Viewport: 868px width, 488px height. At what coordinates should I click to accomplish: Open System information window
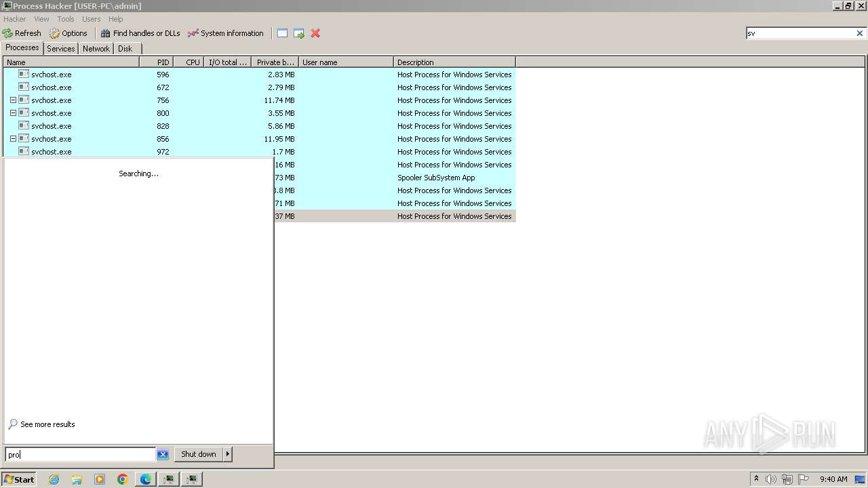(x=226, y=33)
